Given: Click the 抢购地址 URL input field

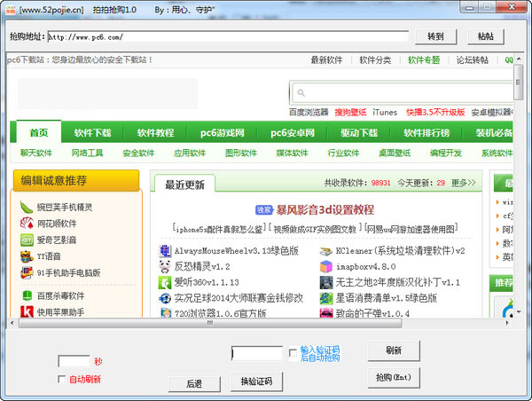Looking at the screenshot, I should [227, 37].
